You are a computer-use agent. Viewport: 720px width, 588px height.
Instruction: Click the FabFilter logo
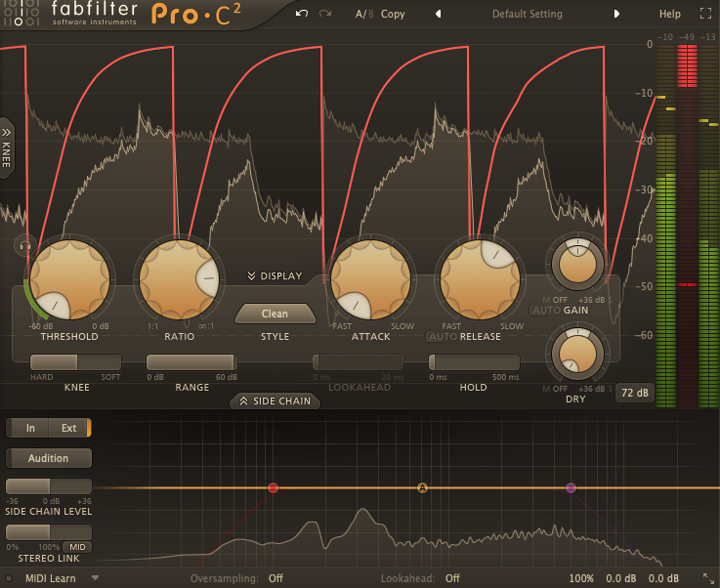[70, 13]
